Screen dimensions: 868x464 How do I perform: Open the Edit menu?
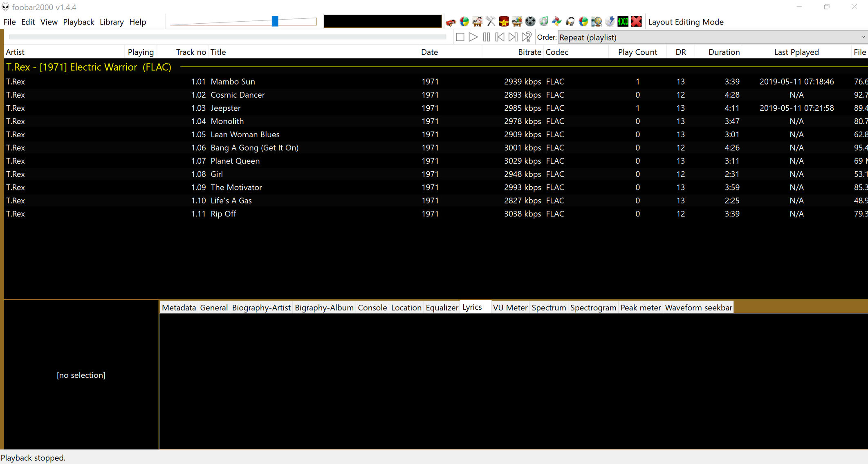(28, 22)
